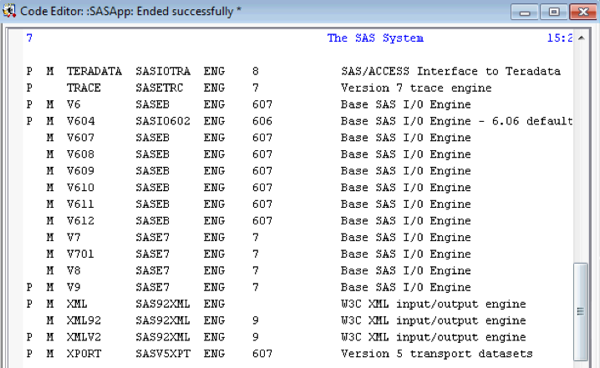The width and height of the screenshot is (600, 368).
Task: Click version 607 in XPORT row
Action: coord(262,354)
